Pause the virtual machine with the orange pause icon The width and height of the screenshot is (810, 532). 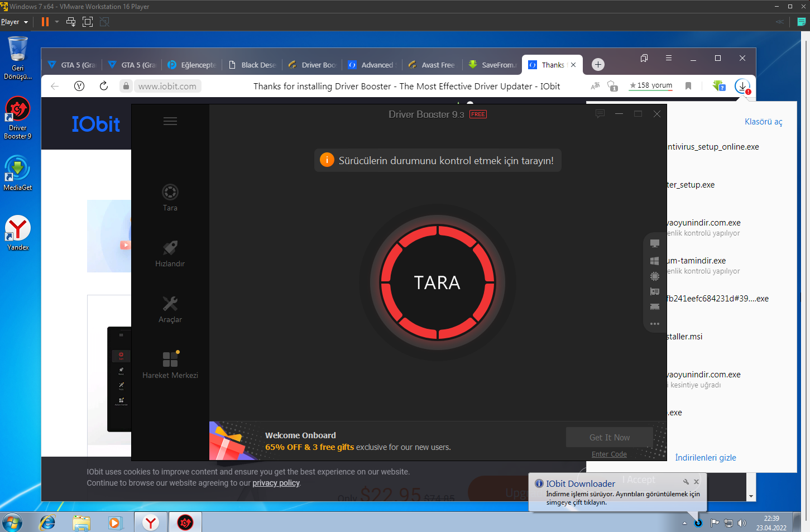[x=45, y=22]
